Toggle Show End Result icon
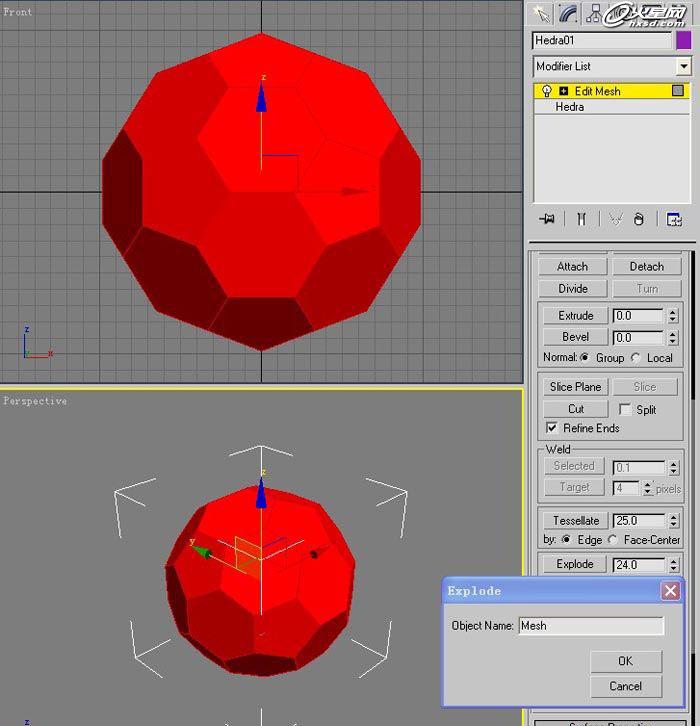The height and width of the screenshot is (726, 700). point(580,219)
